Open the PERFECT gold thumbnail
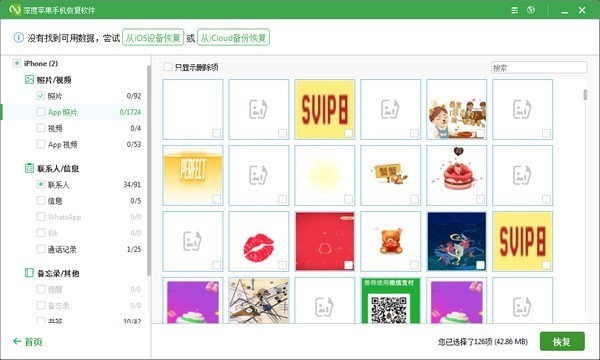The width and height of the screenshot is (600, 360). [193, 175]
